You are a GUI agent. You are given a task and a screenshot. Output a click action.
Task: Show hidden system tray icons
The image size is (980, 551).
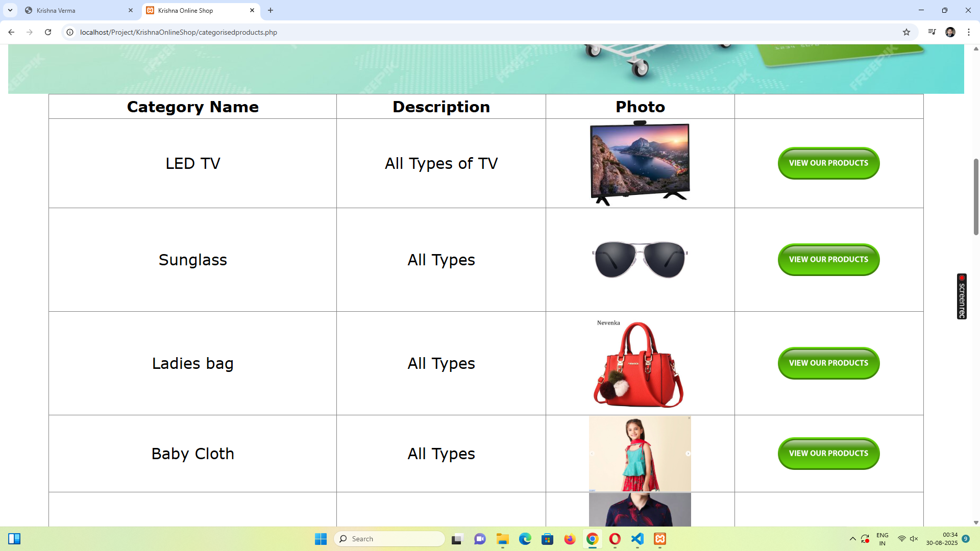[852, 539]
